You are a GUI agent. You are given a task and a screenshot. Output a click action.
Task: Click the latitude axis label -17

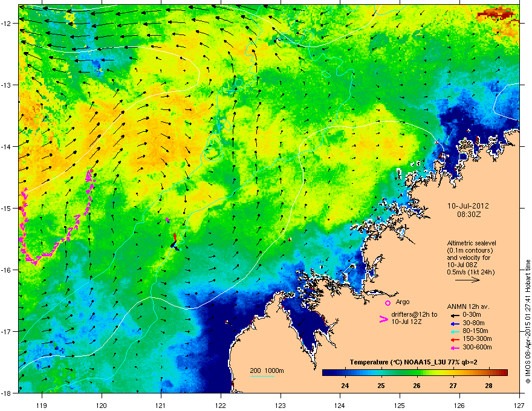[6, 331]
